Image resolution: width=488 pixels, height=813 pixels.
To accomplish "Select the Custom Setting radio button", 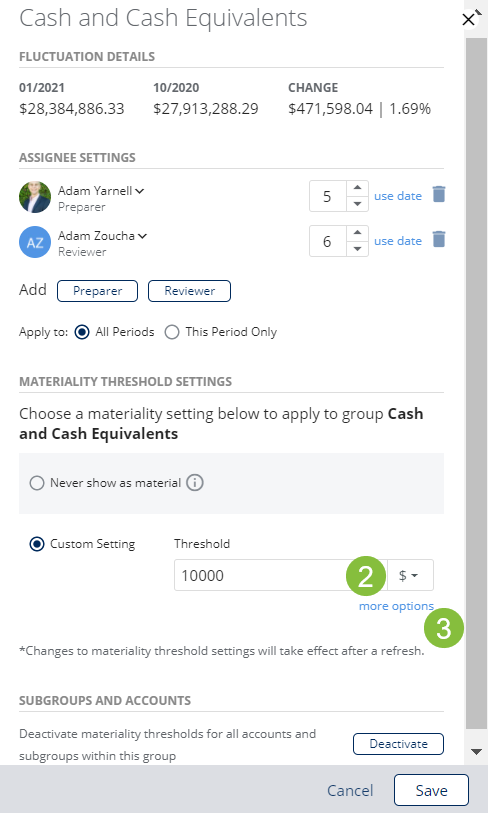I will (37, 544).
